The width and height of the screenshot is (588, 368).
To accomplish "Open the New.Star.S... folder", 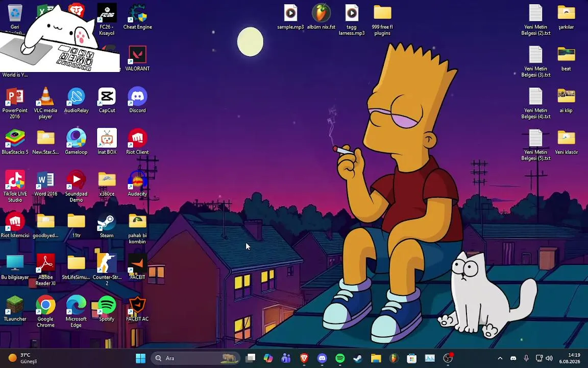I will point(45,142).
